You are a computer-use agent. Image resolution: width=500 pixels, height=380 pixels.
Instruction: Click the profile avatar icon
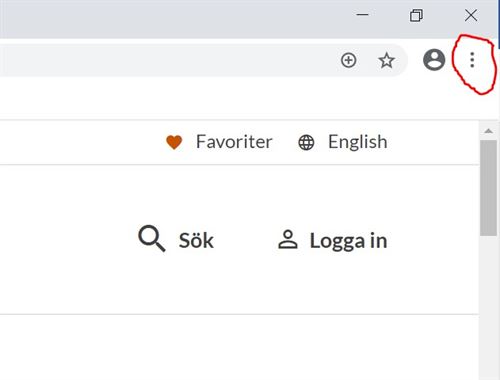click(x=434, y=60)
